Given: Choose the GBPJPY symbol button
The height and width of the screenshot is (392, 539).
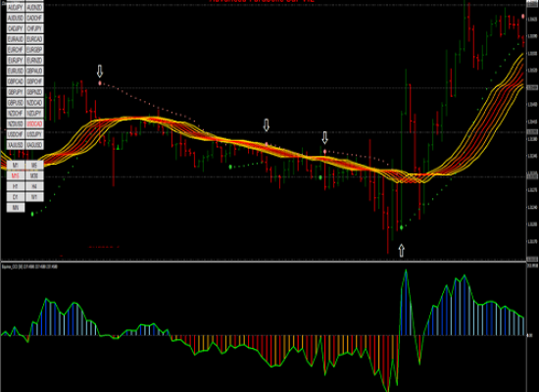Looking at the screenshot, I should 16,92.
